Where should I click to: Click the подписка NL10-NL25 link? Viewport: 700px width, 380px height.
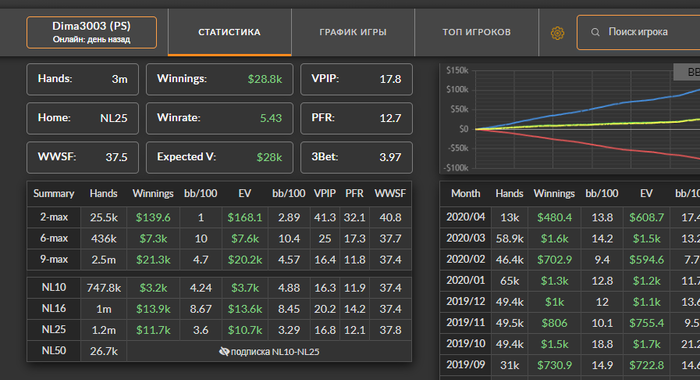[x=275, y=352]
